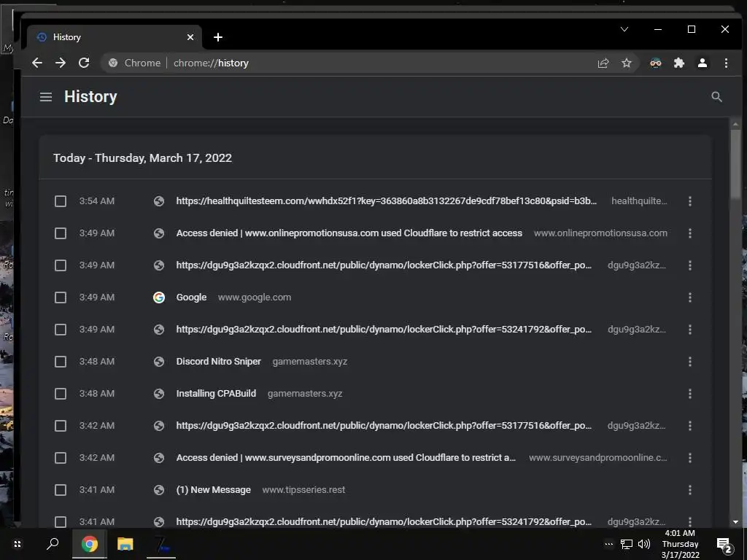Click the page scrollbar down arrow
747x560 pixels.
click(735, 522)
